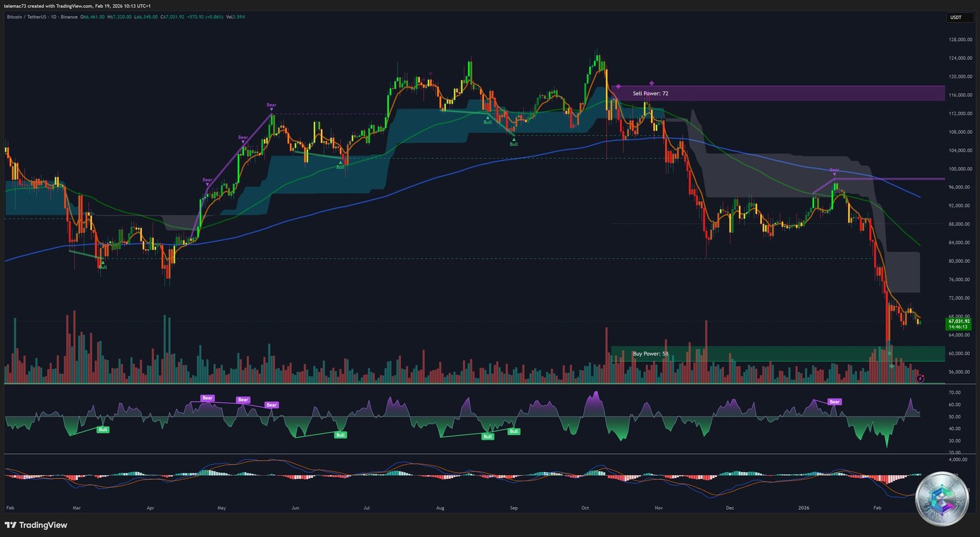Click the Bear triangle marker above the May peak
980x537 pixels.
[x=271, y=109]
